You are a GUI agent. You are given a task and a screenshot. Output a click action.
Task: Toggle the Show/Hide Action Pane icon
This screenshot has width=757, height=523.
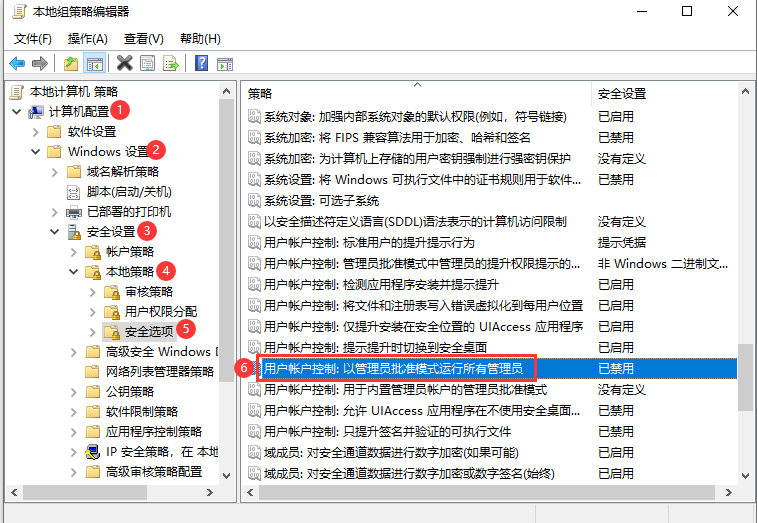tap(225, 63)
